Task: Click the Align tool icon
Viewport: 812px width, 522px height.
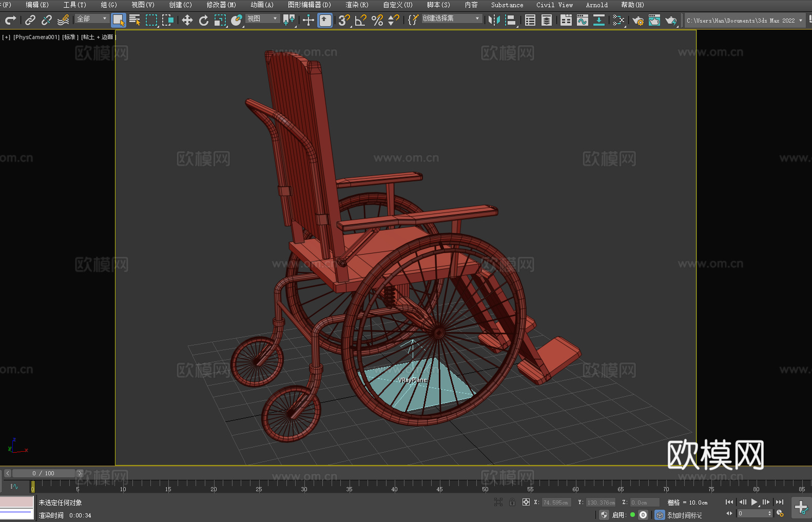Action: (x=511, y=20)
